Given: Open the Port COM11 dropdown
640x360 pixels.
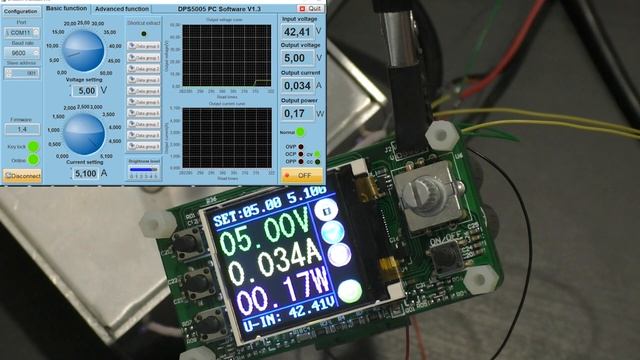Looking at the screenshot, I should (x=22, y=32).
